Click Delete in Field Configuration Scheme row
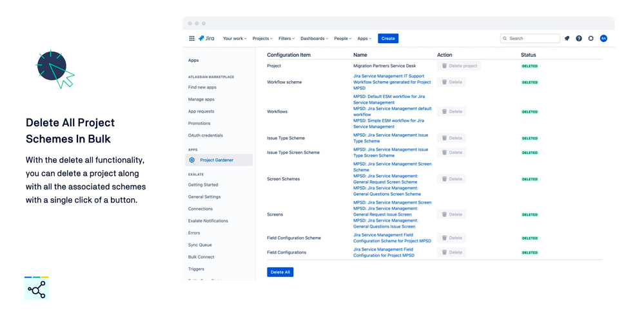The height and width of the screenshot is (315, 644). pos(451,238)
